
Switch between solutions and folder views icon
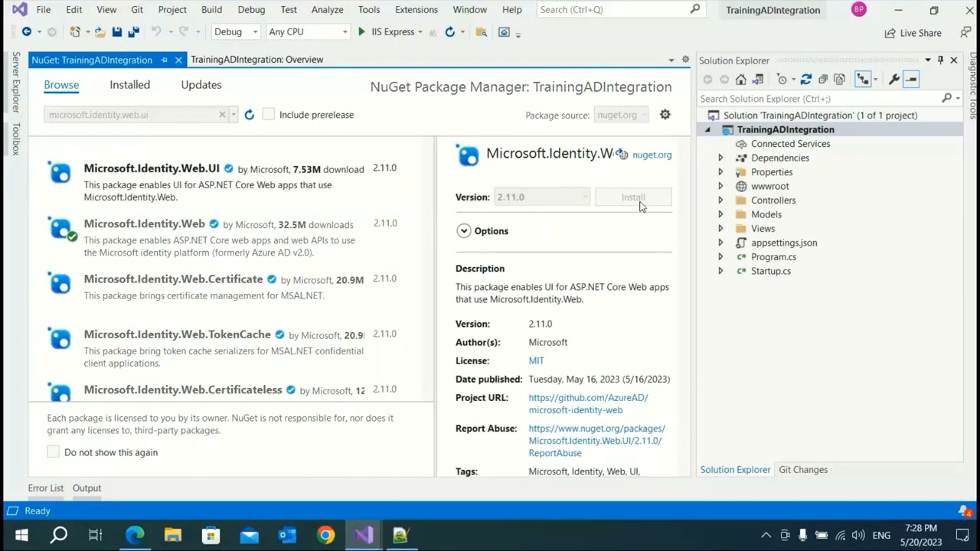pyautogui.click(x=758, y=80)
